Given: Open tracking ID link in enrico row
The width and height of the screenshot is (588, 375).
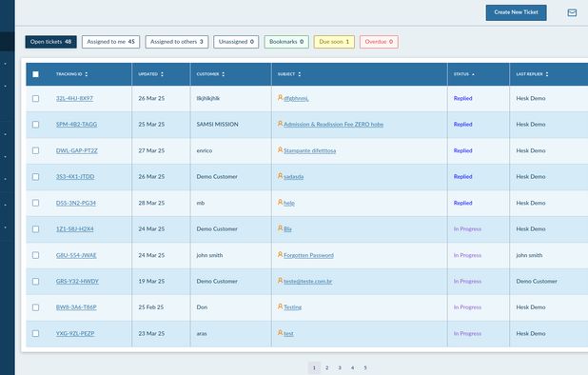Looking at the screenshot, I should (77, 150).
